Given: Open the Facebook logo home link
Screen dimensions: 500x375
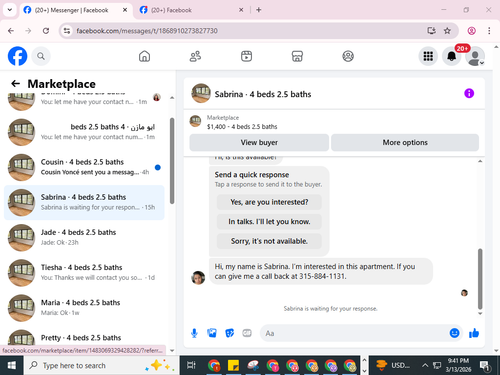Looking at the screenshot, I should 17,56.
